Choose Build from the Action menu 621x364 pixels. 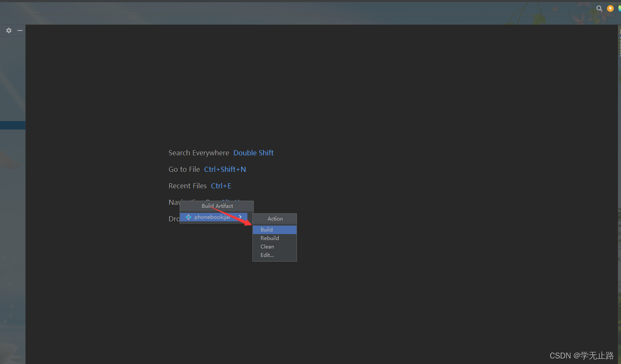[x=274, y=230]
